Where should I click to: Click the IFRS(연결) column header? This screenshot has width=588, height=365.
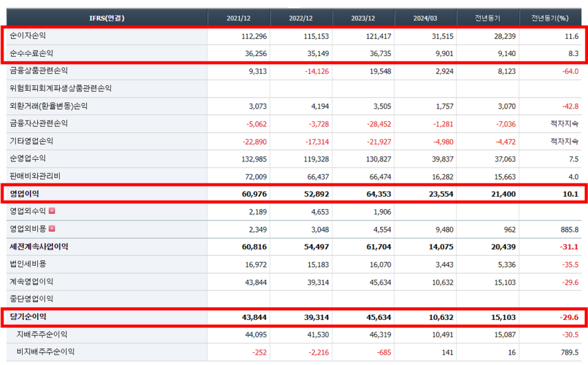(x=107, y=18)
